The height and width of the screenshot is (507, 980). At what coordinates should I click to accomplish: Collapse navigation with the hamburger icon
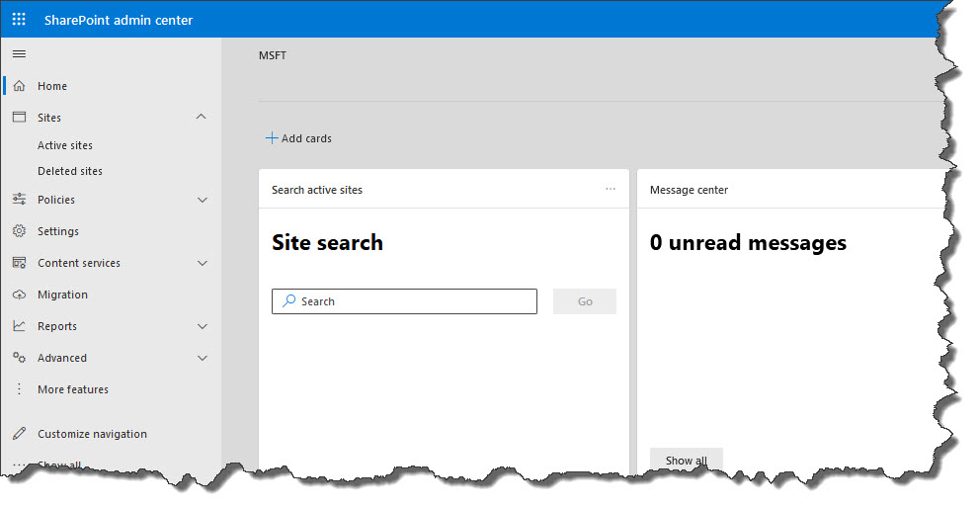pos(20,53)
